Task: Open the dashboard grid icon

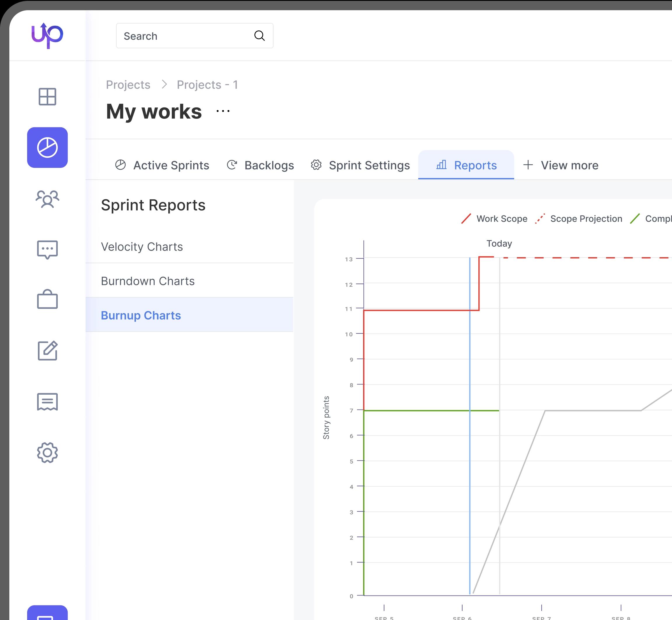Action: (x=47, y=97)
